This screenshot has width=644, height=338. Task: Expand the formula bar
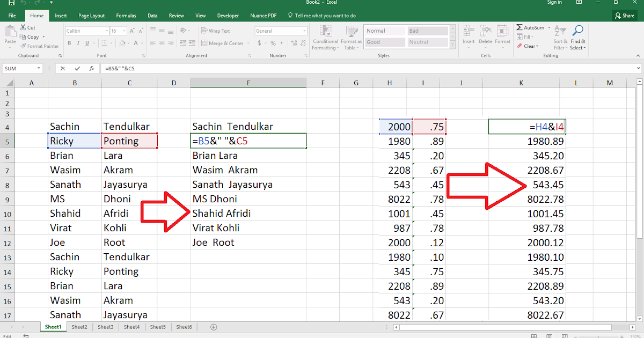tap(638, 69)
